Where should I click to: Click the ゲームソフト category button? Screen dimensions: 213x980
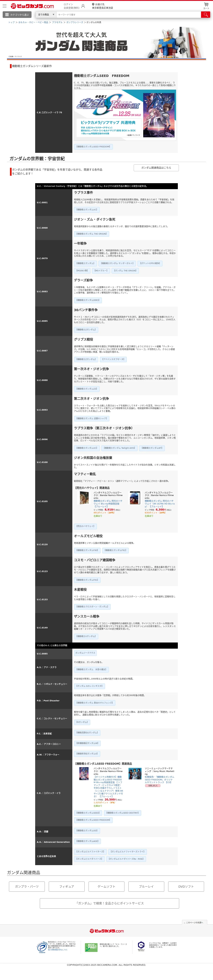click(x=106, y=886)
